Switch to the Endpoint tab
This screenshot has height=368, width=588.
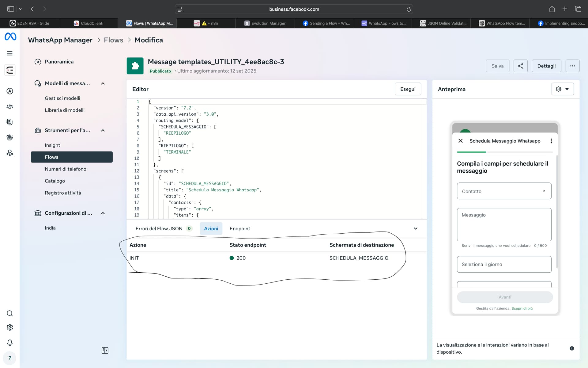240,228
